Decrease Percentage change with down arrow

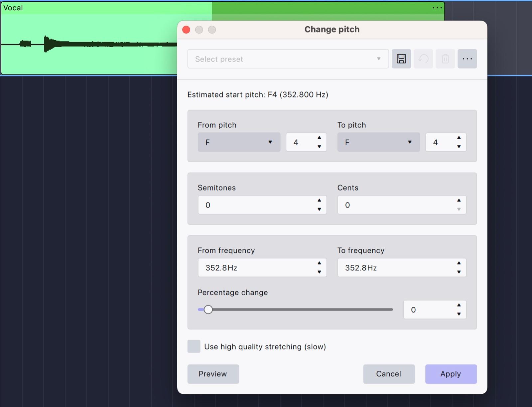click(459, 314)
